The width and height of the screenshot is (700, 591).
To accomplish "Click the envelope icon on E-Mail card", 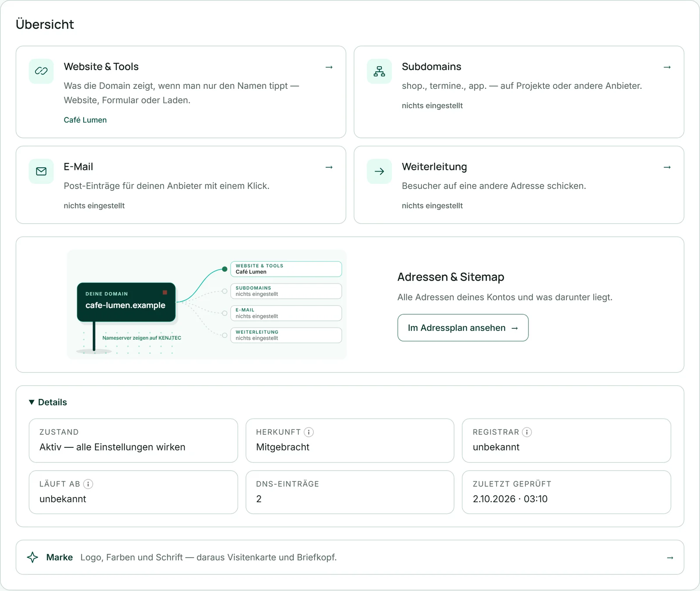I will pos(41,171).
